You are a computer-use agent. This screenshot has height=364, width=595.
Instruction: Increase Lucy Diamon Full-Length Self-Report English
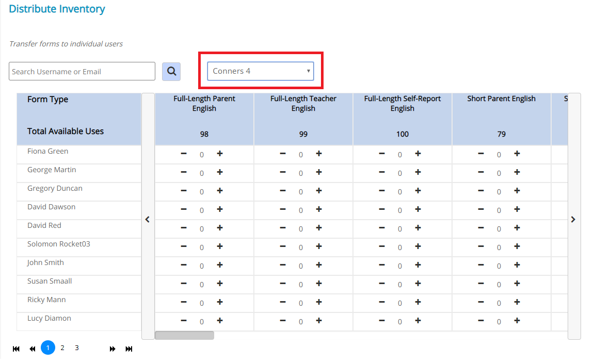[418, 321]
